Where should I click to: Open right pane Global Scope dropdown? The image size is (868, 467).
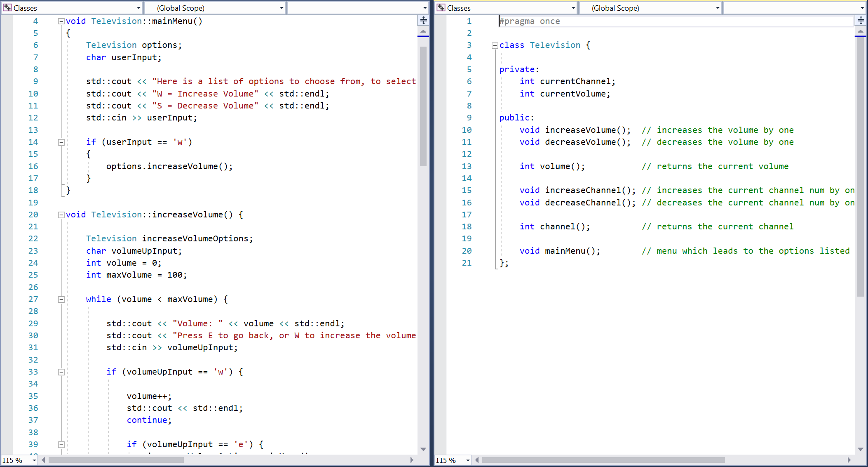click(x=718, y=8)
